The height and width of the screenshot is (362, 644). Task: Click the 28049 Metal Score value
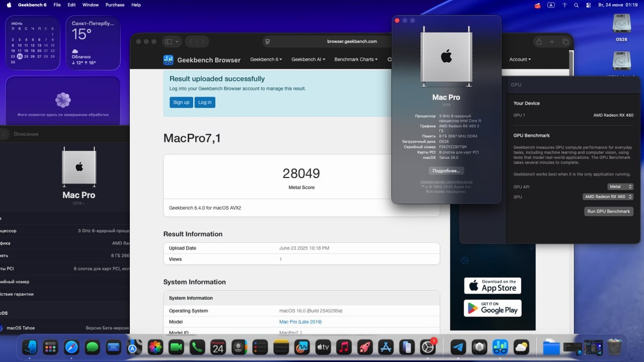click(x=301, y=173)
